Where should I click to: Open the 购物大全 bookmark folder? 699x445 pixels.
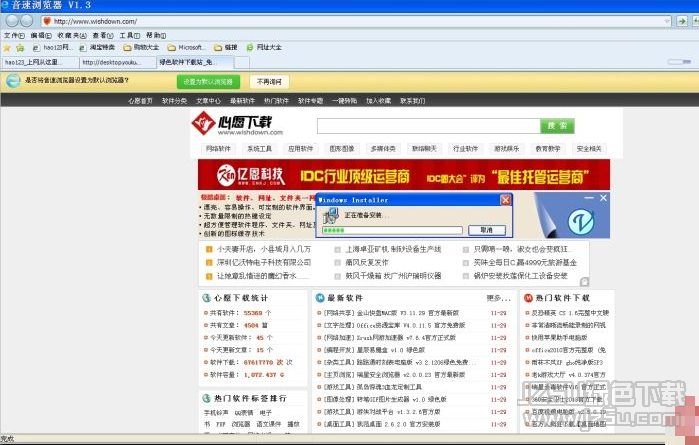(141, 47)
